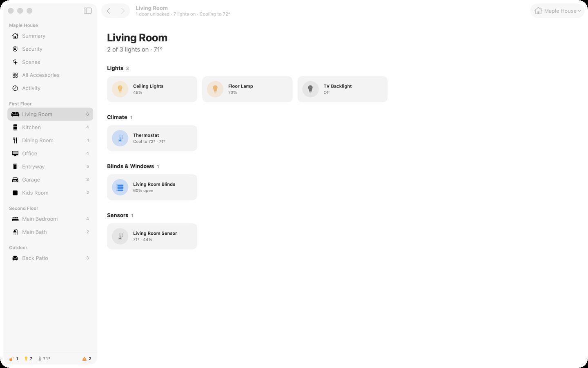Select the Kitchen room
The height and width of the screenshot is (368, 588).
pos(50,128)
